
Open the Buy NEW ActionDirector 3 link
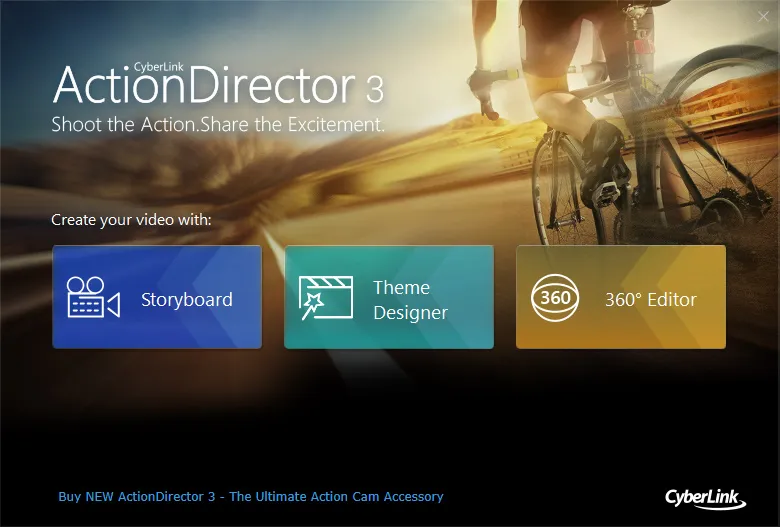251,497
